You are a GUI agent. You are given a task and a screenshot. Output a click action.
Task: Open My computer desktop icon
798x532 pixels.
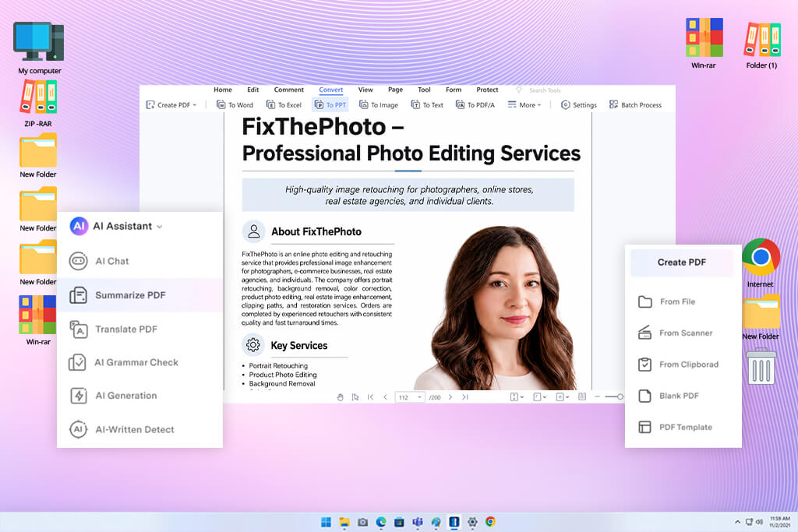(39, 48)
